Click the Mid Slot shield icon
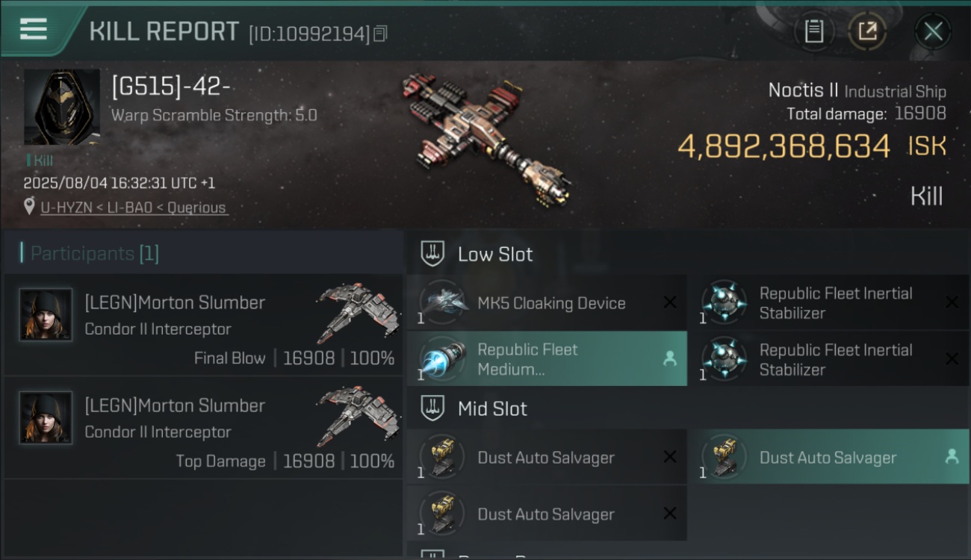This screenshot has height=560, width=971. tap(433, 408)
